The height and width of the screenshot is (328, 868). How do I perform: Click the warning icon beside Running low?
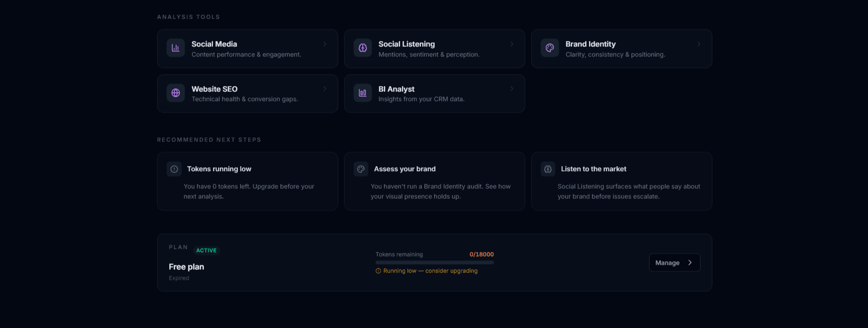tap(378, 271)
